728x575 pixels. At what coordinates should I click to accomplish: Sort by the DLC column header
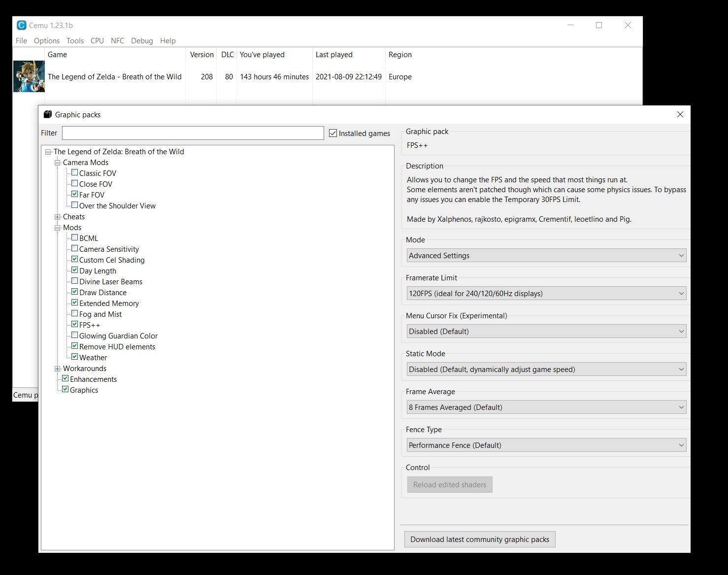[x=227, y=55]
